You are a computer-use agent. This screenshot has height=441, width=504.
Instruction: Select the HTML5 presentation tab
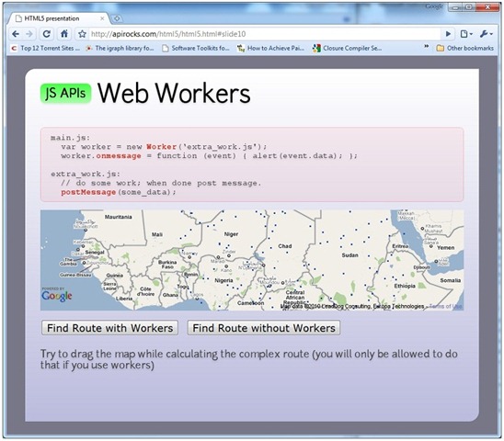[58, 18]
